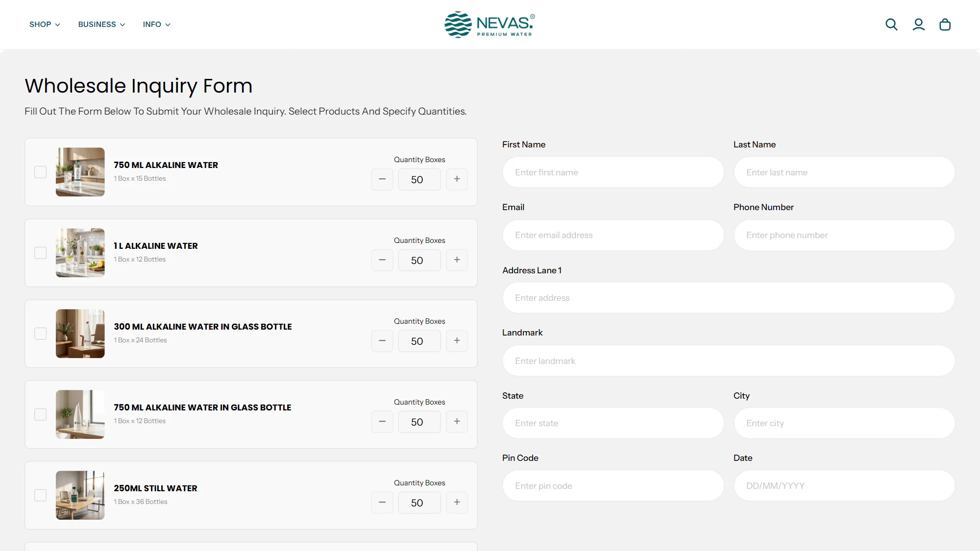The height and width of the screenshot is (551, 980).
Task: Increase quantity for 300 ML glass bottle
Action: [x=457, y=341]
